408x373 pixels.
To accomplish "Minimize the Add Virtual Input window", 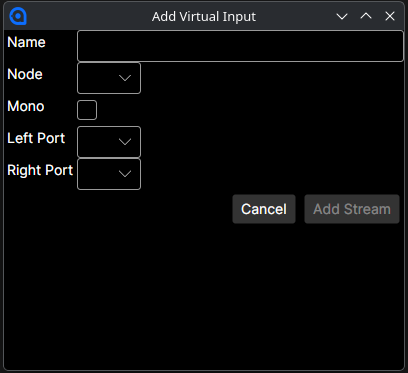I will coord(342,16).
